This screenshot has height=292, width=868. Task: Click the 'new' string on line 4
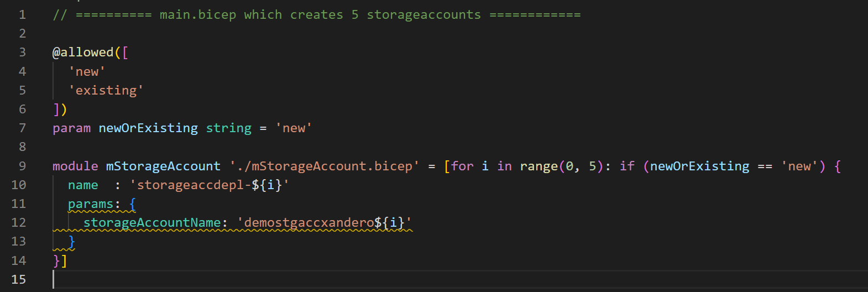click(87, 71)
